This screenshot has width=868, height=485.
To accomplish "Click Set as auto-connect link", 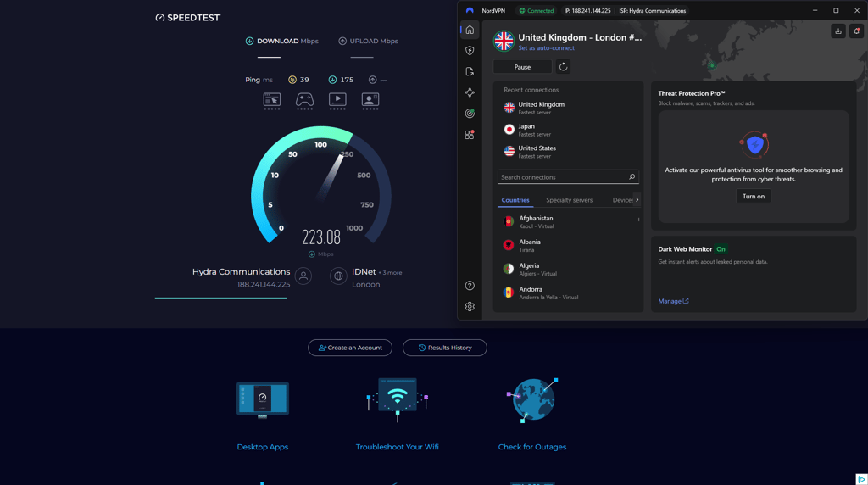I will point(546,48).
